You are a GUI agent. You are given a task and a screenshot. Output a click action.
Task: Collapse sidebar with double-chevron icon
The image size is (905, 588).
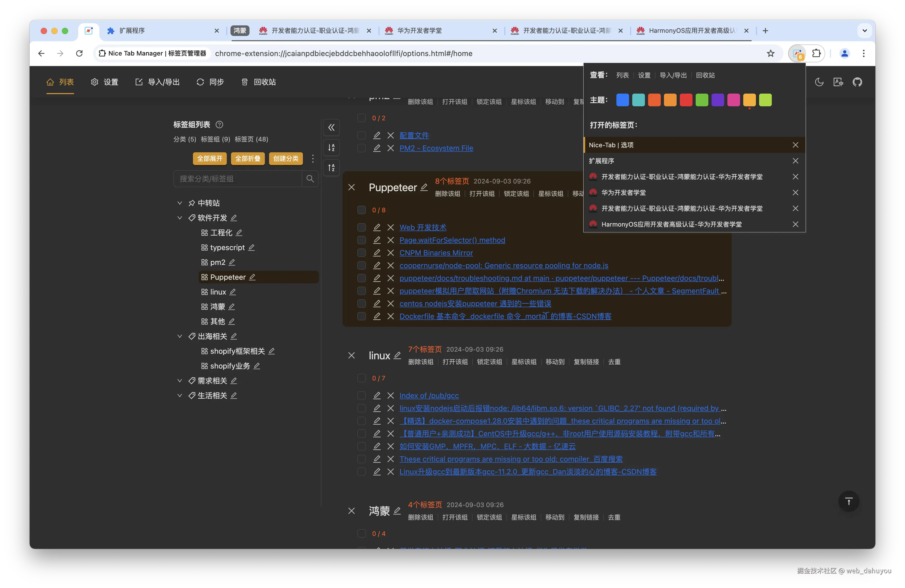(x=331, y=127)
